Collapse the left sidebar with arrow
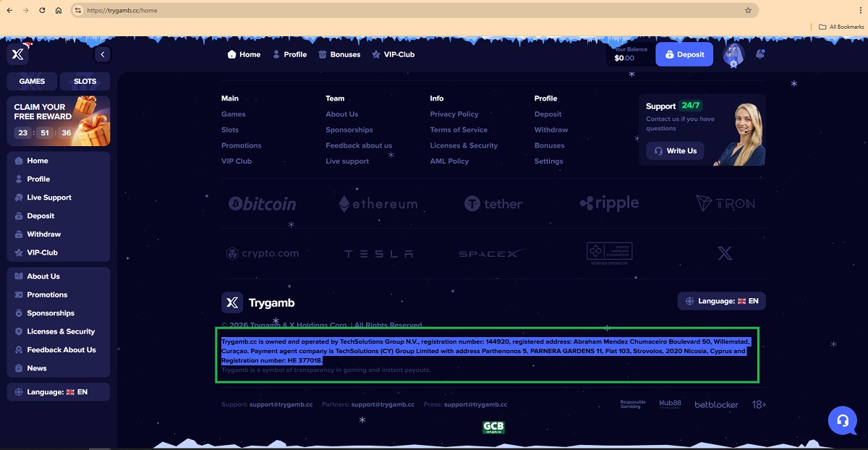 pos(102,54)
